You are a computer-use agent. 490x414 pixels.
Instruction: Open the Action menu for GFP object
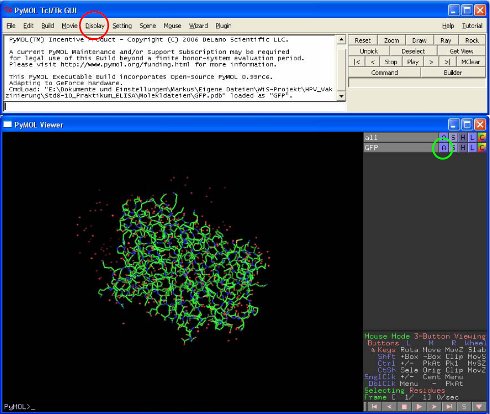click(443, 147)
